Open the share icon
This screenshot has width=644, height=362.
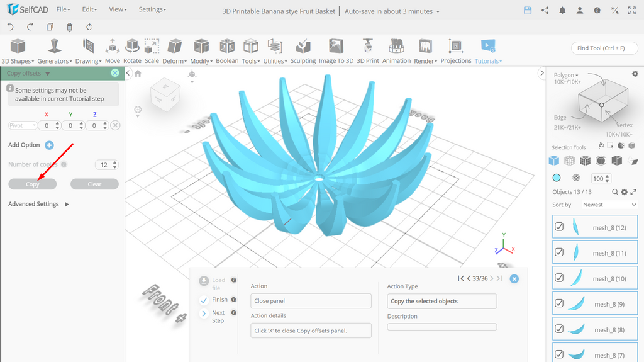pyautogui.click(x=545, y=11)
